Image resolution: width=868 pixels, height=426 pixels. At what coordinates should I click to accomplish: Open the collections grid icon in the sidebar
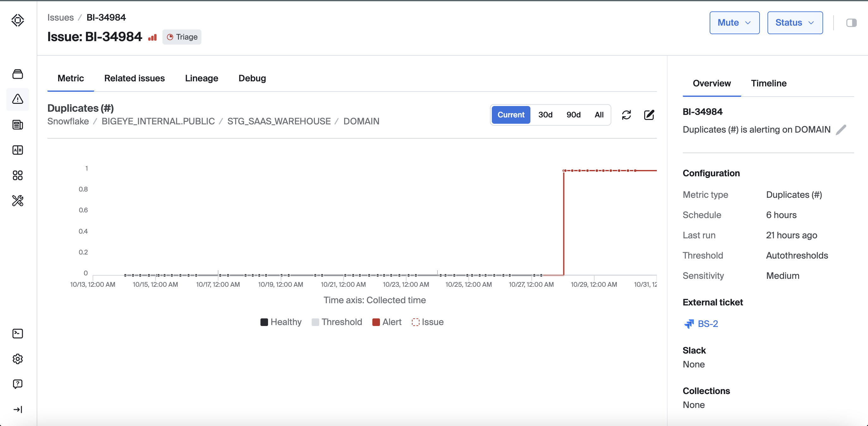[17, 175]
